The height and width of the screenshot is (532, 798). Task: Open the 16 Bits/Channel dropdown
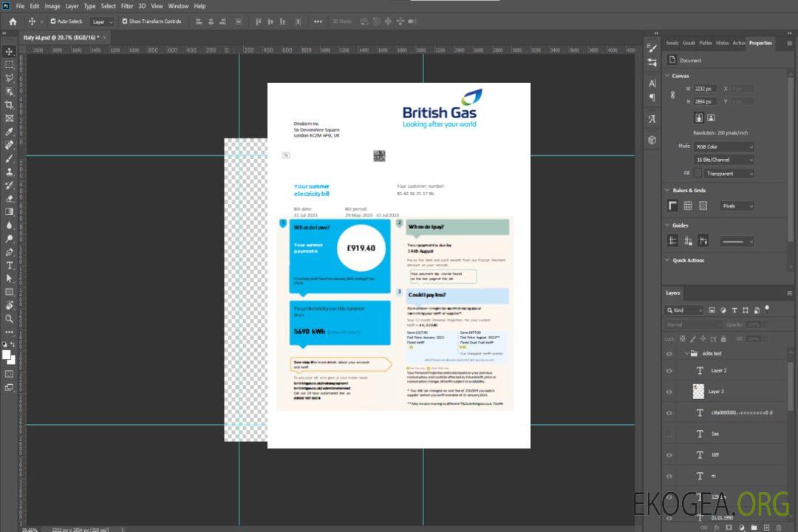(723, 160)
